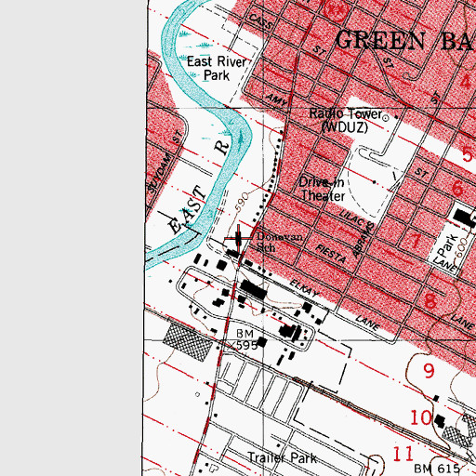This screenshot has width=476, height=476.
Task: Click the red crosshair marker
Action: 238,238
